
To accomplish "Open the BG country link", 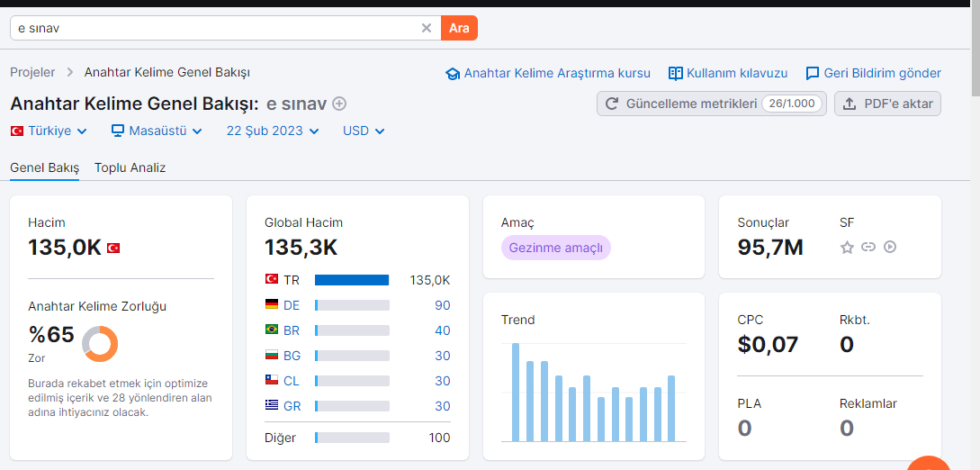I will pyautogui.click(x=292, y=356).
